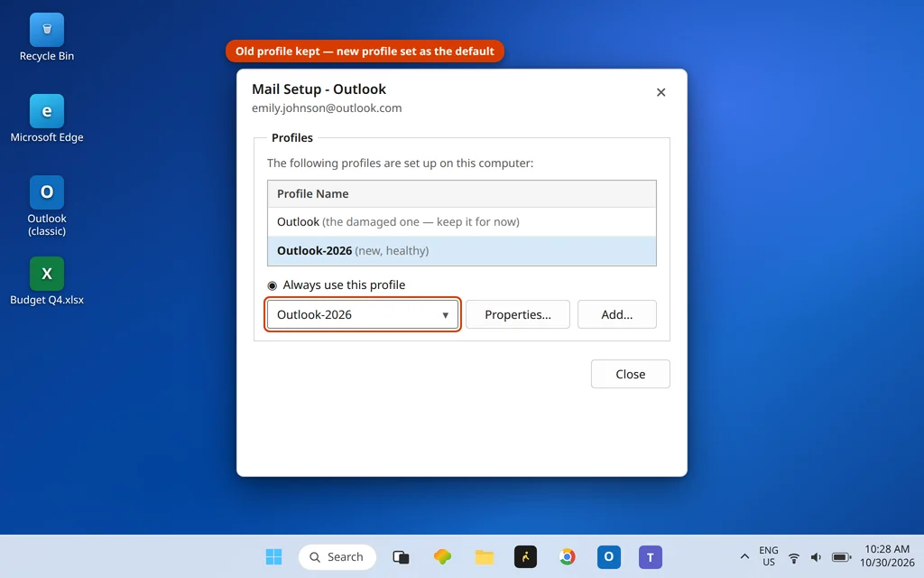Click the emily.johnson@outlook.com address text
Viewport: 924px width, 578px height.
pos(327,108)
